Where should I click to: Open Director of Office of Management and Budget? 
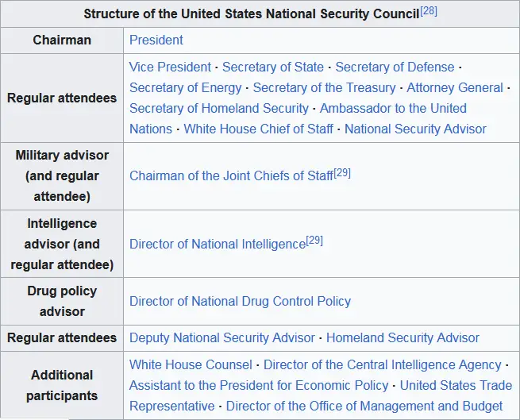tap(364, 407)
